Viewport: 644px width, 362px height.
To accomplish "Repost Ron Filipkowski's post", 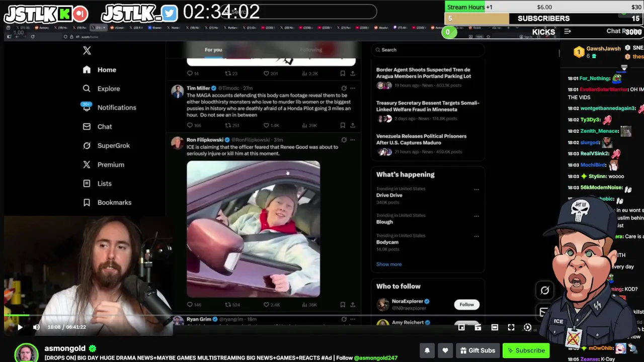I will coord(232,305).
